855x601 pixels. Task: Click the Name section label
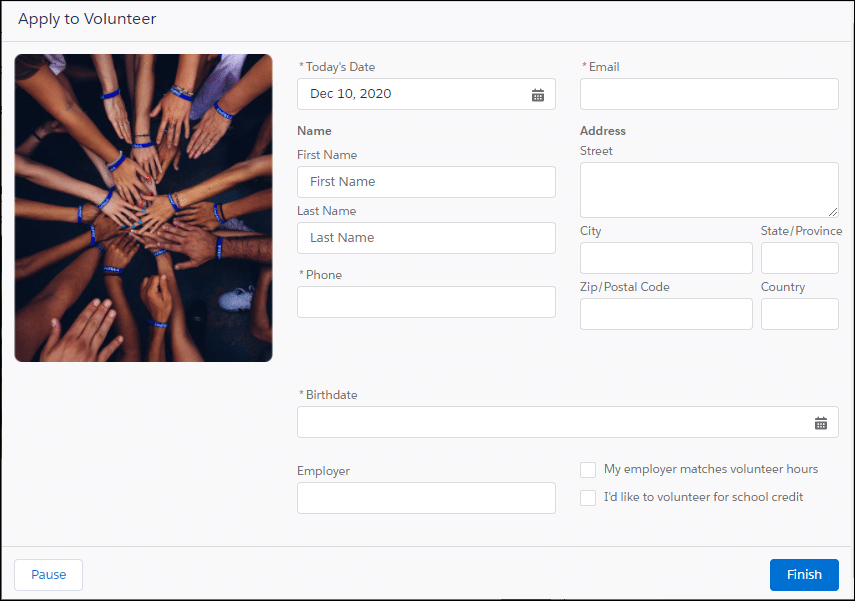coord(314,131)
